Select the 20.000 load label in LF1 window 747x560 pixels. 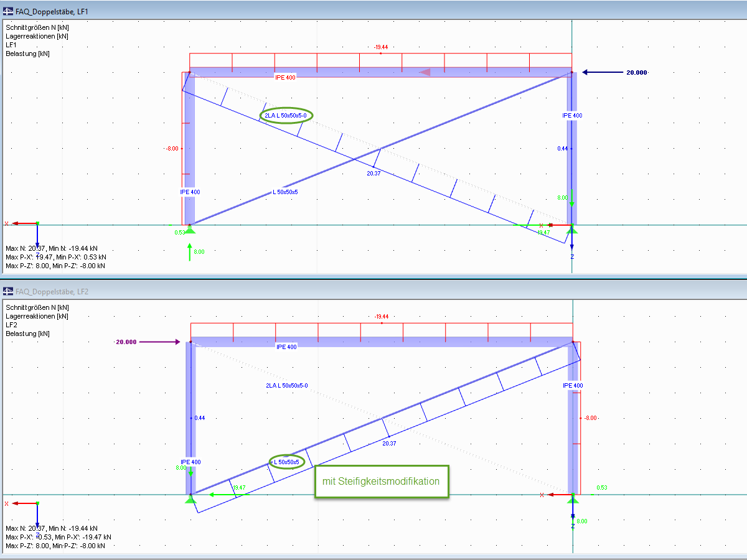pos(637,73)
